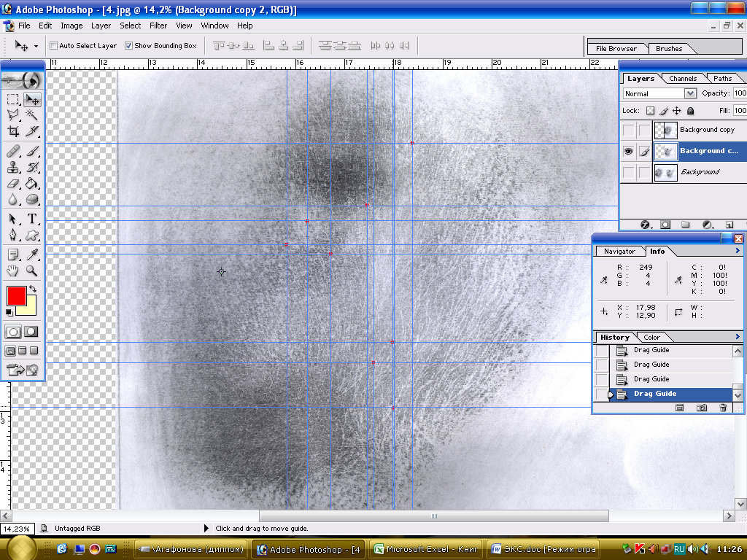Hide Background copy 2 layer via eye icon
The image size is (747, 560).
pyautogui.click(x=628, y=151)
